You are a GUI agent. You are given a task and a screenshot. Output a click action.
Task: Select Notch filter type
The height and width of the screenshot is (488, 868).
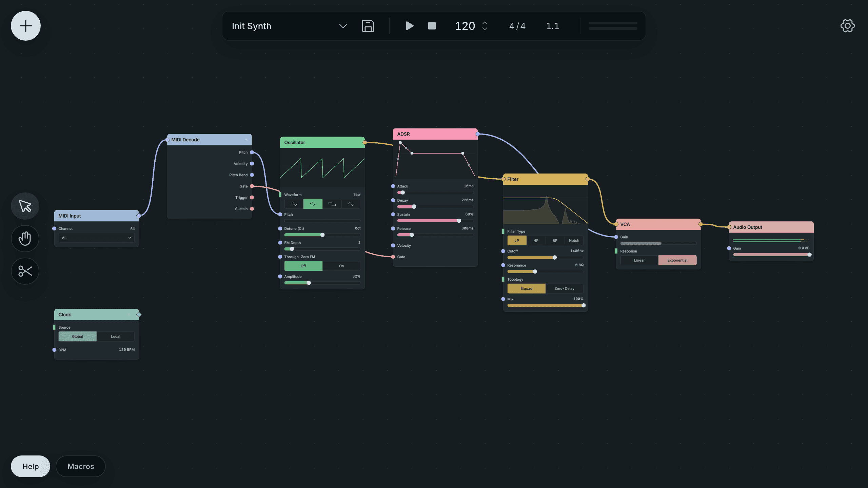click(x=574, y=241)
